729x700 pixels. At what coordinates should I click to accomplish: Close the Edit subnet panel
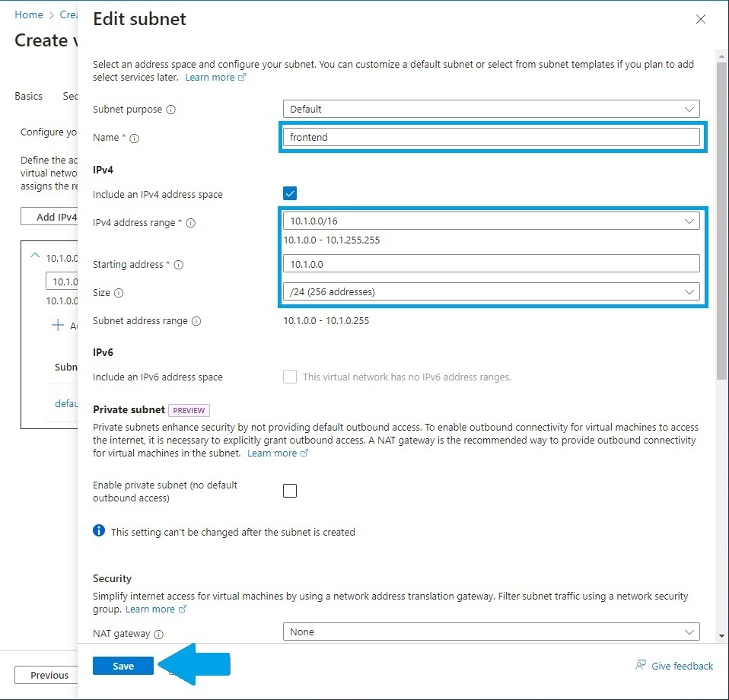pos(701,19)
